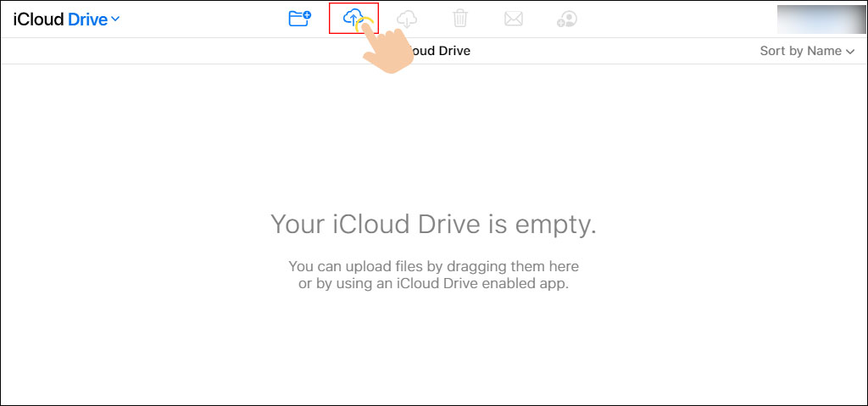This screenshot has width=868, height=406.
Task: Click the trash can delete icon
Action: pyautogui.click(x=460, y=19)
